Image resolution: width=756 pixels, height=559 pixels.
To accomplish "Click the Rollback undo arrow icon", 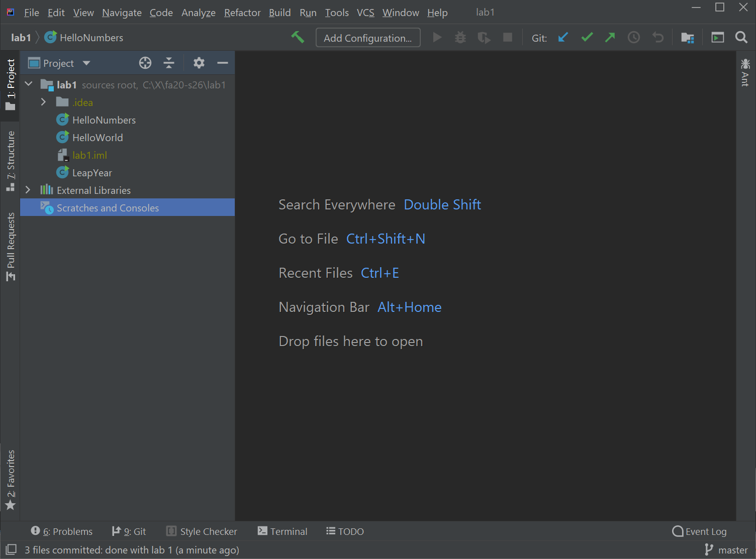I will 657,37.
